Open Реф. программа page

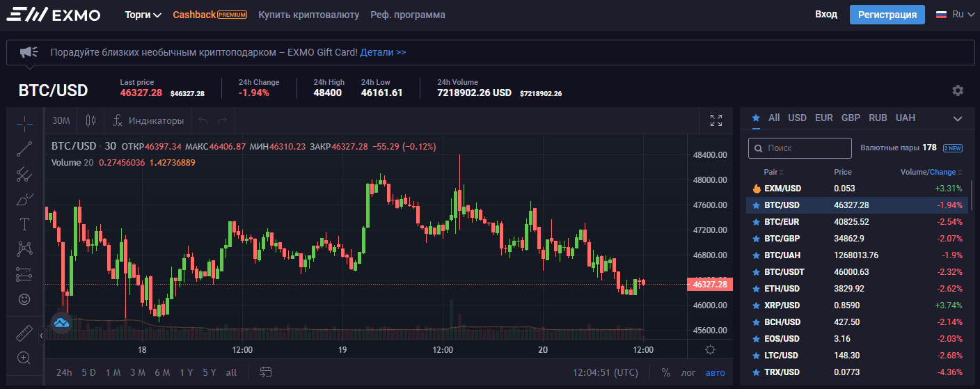pyautogui.click(x=408, y=15)
